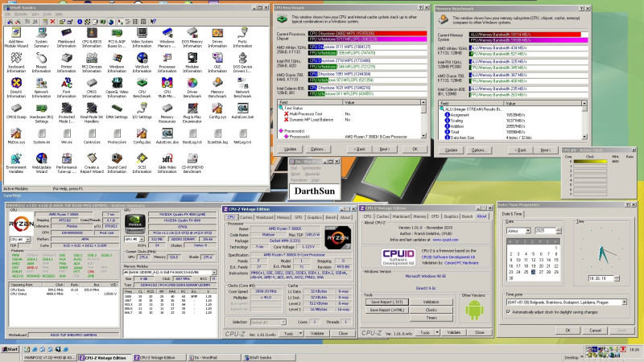Switch to SPD tab in front CPU-Z window

[298, 217]
